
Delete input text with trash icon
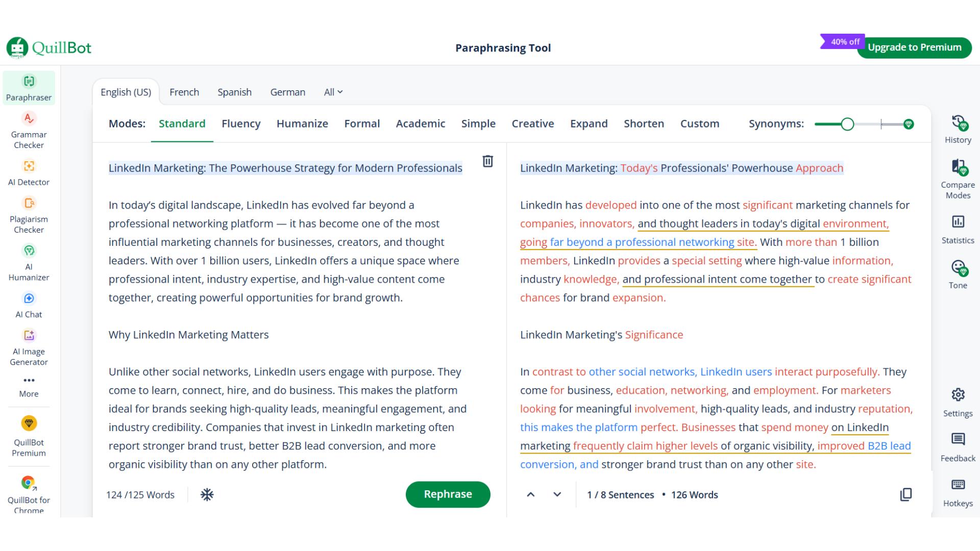[487, 162]
